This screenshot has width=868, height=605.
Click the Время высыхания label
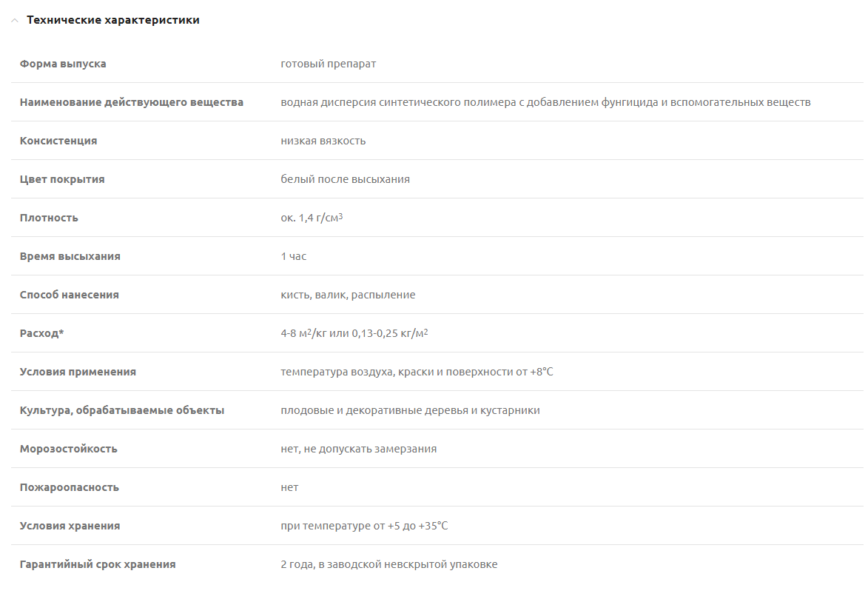tap(70, 256)
